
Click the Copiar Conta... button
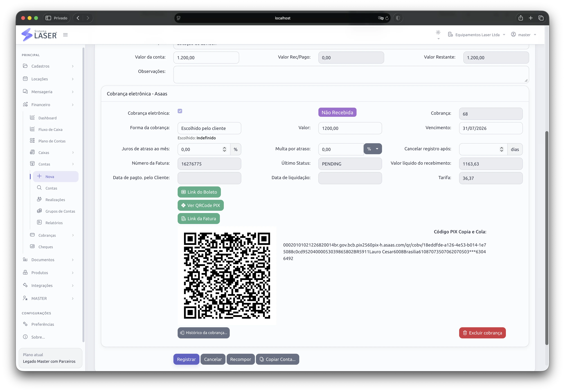[x=278, y=359]
